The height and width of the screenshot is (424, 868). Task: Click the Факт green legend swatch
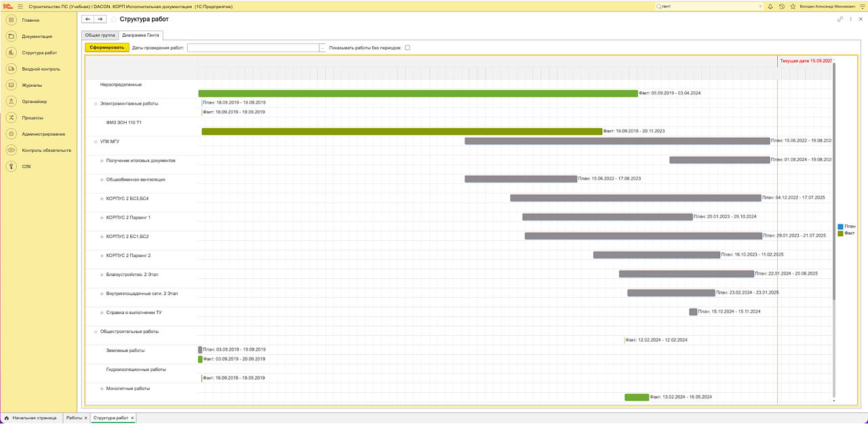pos(840,233)
